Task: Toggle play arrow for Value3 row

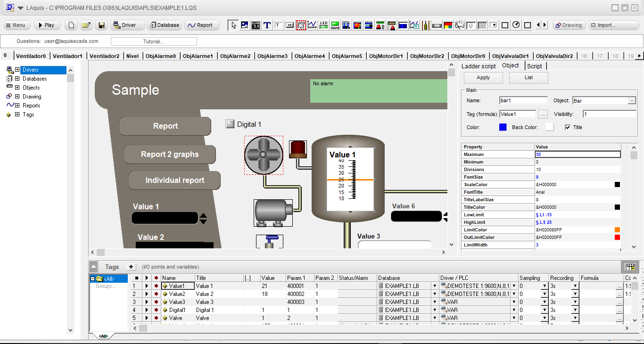Action: click(147, 302)
